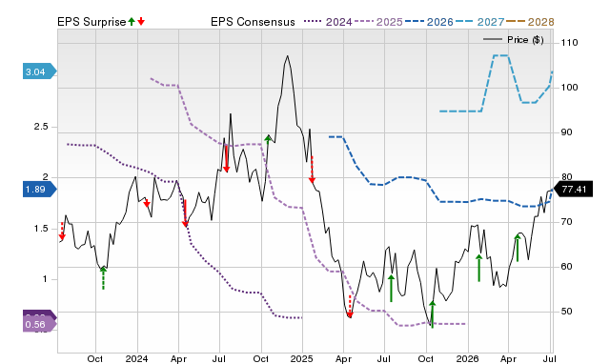The image size is (610, 364).
Task: Click the 90 price axis label
Action: (567, 132)
